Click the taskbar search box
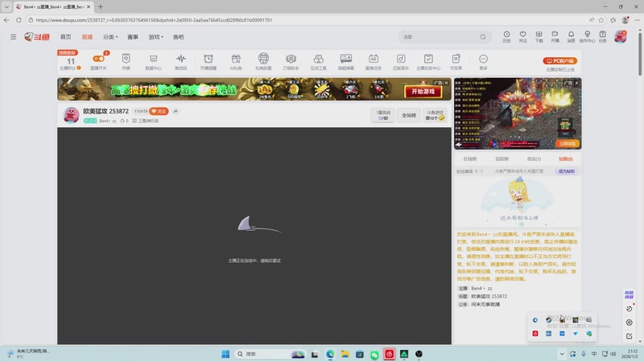This screenshot has width=644, height=362. tap(270, 354)
